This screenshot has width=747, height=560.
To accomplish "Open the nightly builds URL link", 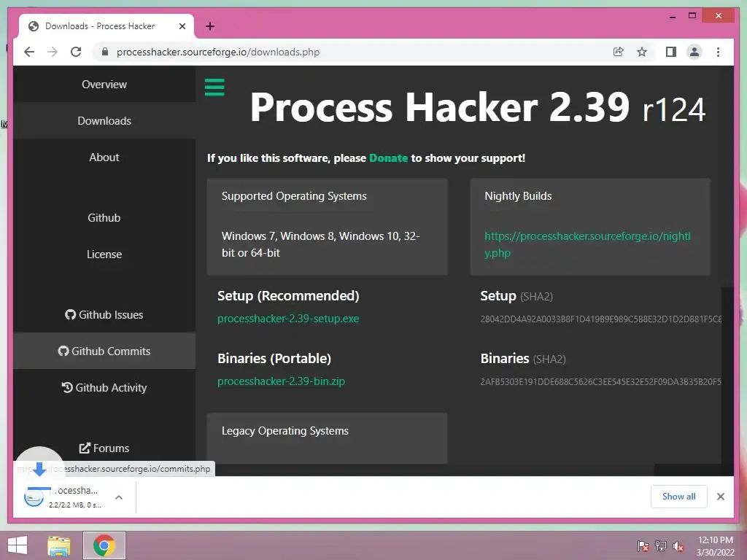I will coord(587,244).
